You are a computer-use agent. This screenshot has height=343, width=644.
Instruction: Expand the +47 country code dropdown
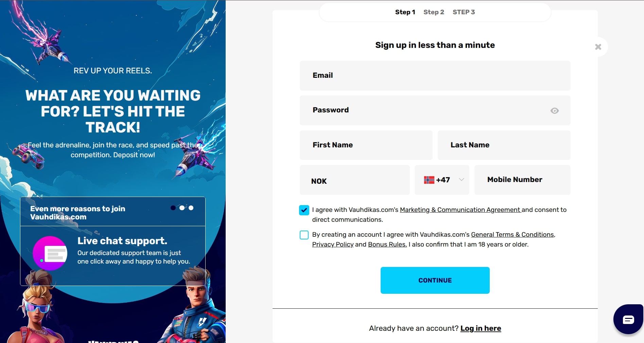click(461, 180)
